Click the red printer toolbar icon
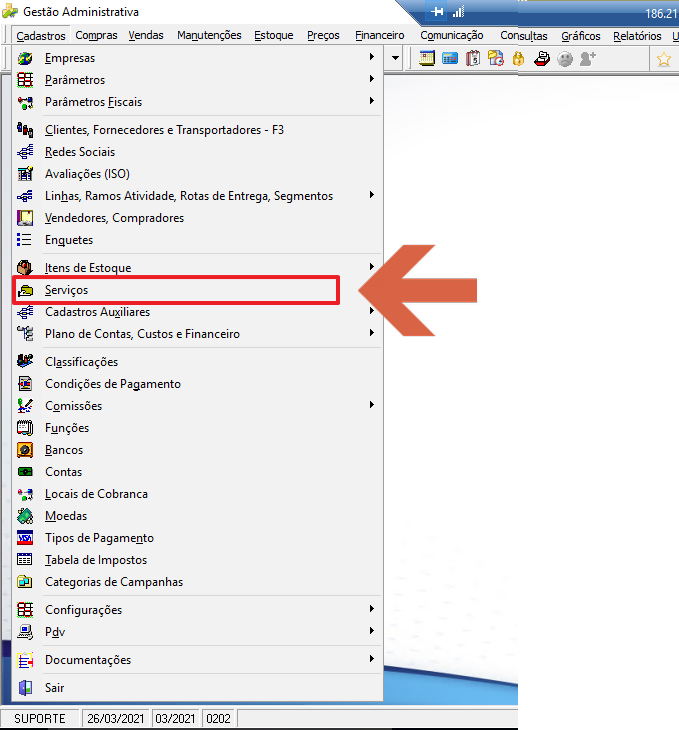Image resolution: width=679 pixels, height=730 pixels. [x=542, y=59]
